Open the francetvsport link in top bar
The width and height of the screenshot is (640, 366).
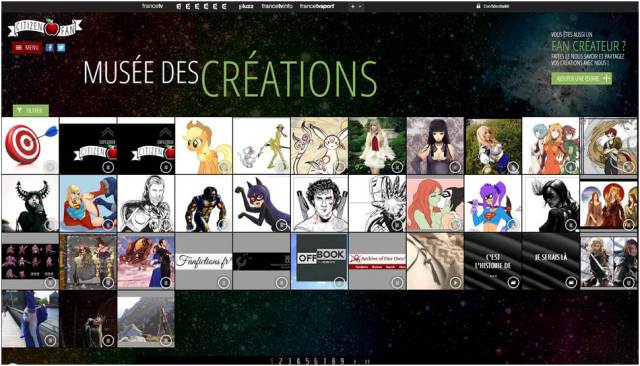coord(317,6)
